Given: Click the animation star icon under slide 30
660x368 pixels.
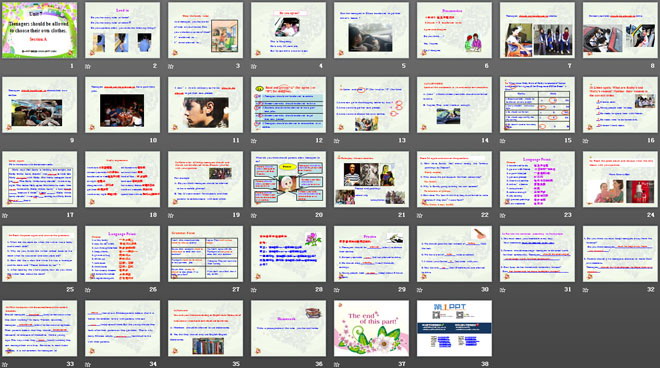Looking at the screenshot, I should coord(420,290).
